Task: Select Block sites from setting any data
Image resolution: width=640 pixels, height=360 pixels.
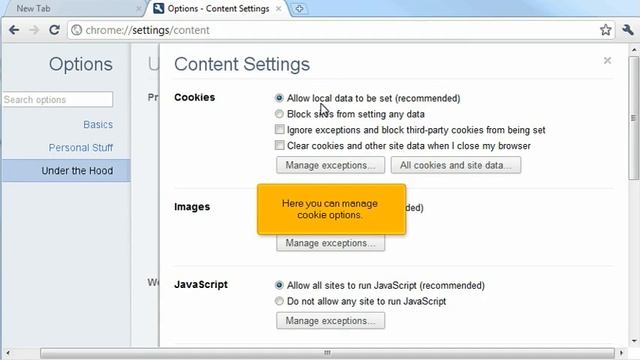Action: [279, 114]
